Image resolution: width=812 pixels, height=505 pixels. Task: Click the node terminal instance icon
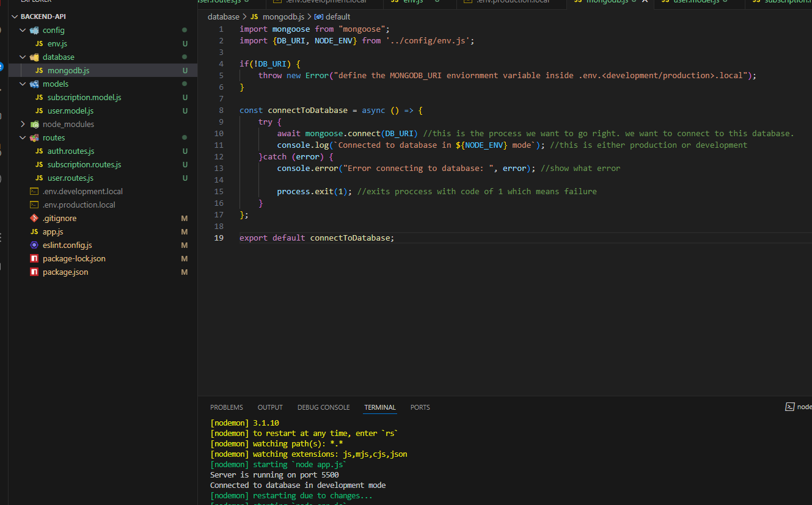coord(789,407)
